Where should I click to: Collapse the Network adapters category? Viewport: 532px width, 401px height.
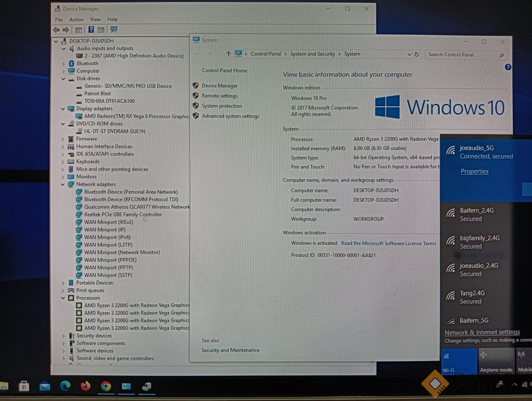[63, 184]
